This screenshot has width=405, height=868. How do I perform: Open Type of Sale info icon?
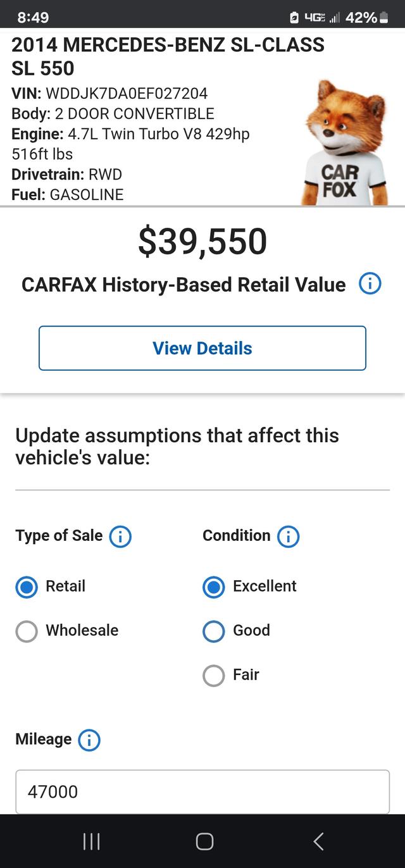(120, 536)
